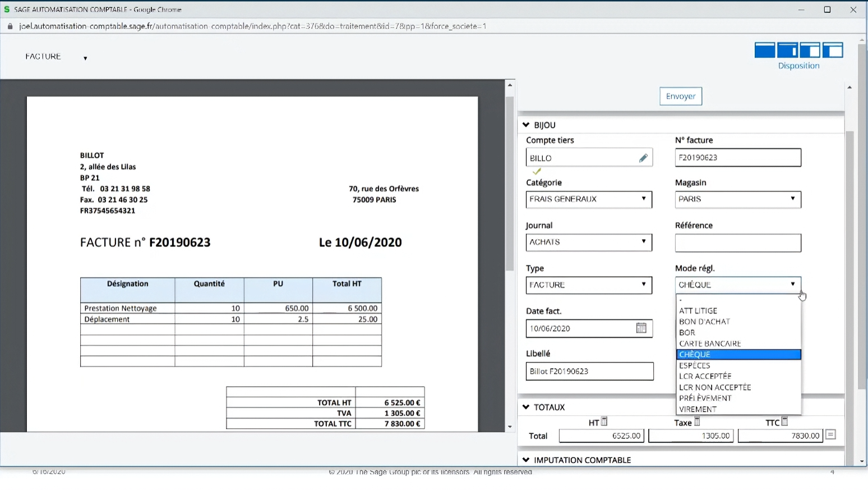Click the lines icon beside TTC total
The image size is (868, 490).
coord(831,435)
